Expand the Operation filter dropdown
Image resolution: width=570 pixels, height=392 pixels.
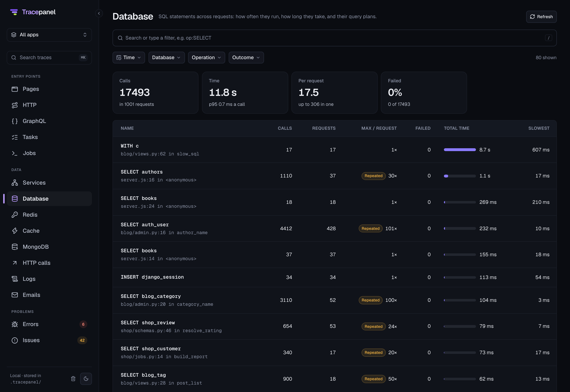point(206,58)
